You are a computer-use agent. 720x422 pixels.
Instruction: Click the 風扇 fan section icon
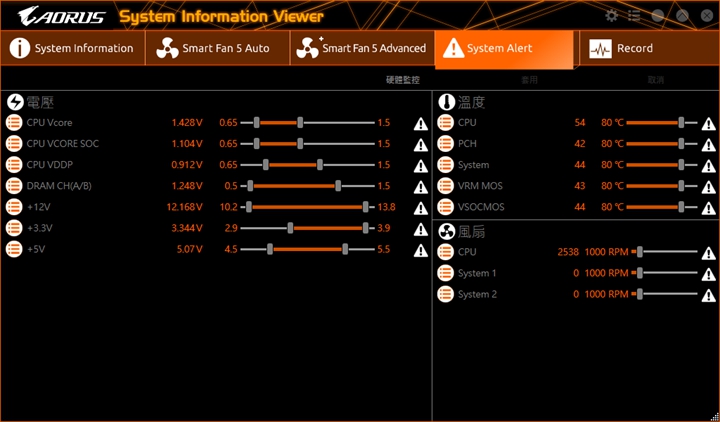tap(446, 232)
